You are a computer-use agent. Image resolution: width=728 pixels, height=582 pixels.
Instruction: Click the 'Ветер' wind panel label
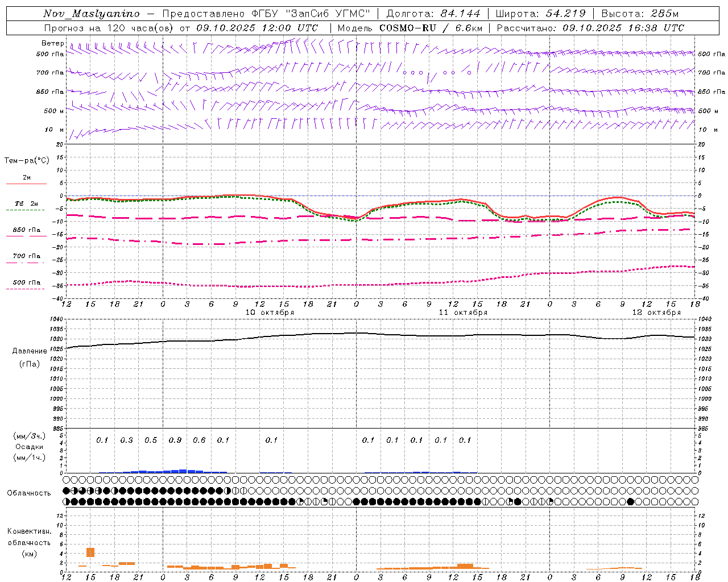52,43
